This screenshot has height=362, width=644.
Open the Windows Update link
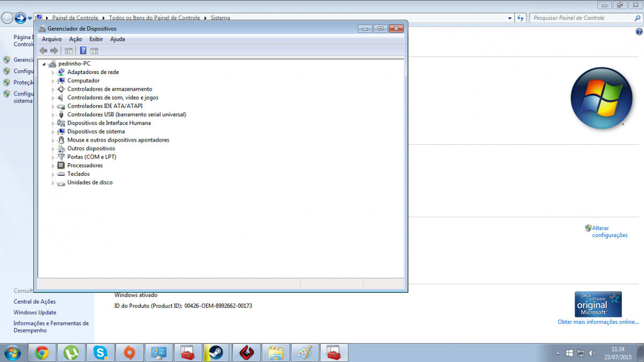(35, 312)
